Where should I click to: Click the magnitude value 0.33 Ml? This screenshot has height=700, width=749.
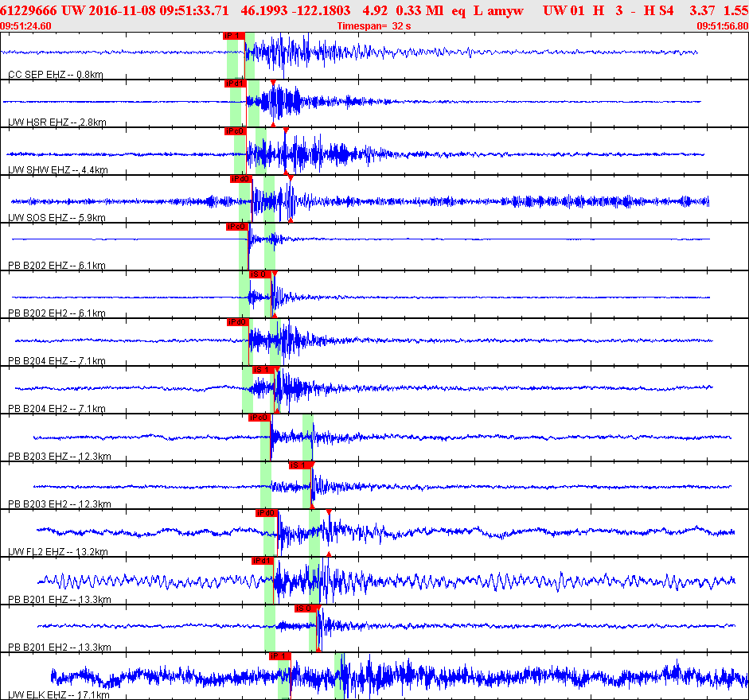click(419, 10)
